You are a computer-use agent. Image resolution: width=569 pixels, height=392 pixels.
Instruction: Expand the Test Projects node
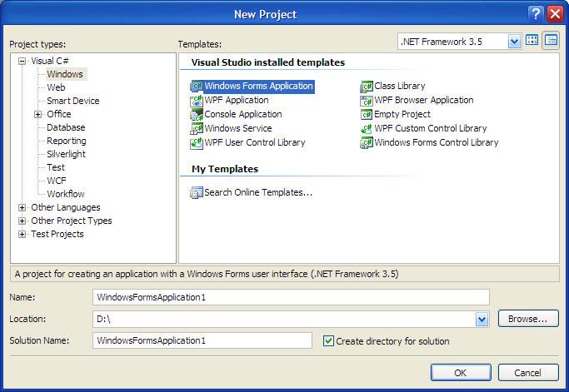coord(22,235)
